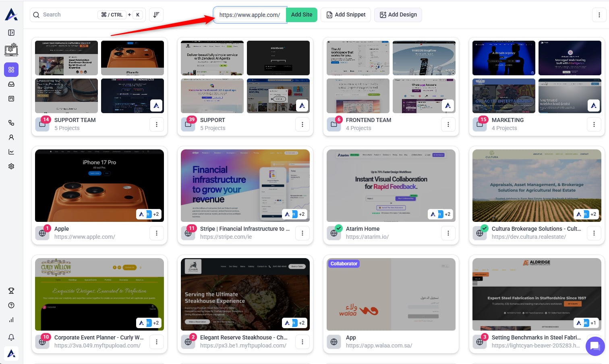Open three-dot menu for Apple project
The image size is (609, 364).
point(157,233)
